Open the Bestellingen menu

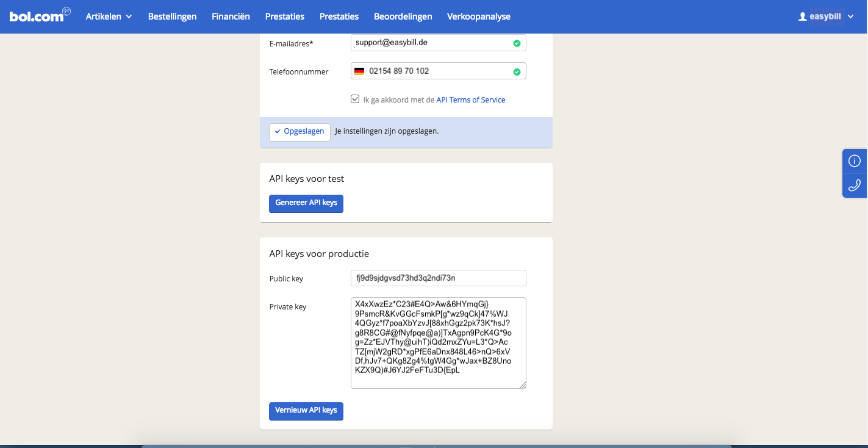click(172, 16)
